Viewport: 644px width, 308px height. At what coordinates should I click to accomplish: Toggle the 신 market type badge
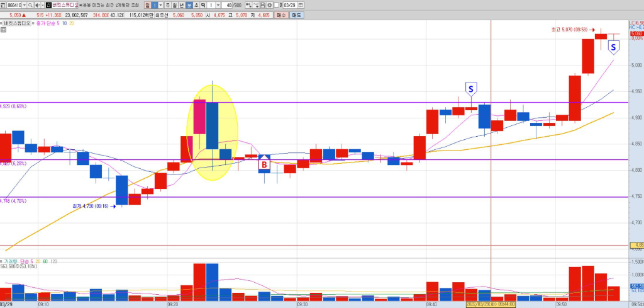48,5
